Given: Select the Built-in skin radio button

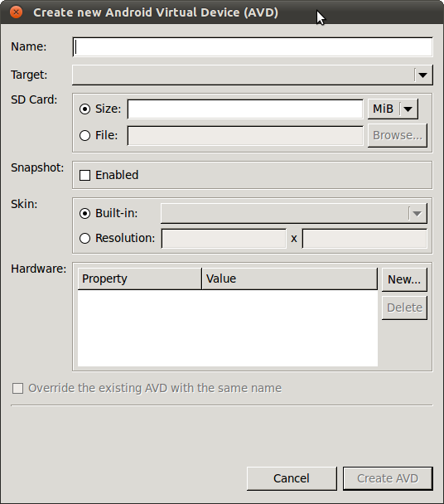Looking at the screenshot, I should coord(84,213).
